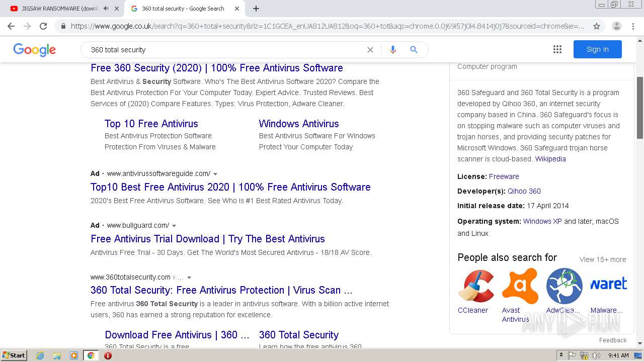Screen dimensions: 644x362
Task: Open the Windows Start menu
Action: pos(14,355)
